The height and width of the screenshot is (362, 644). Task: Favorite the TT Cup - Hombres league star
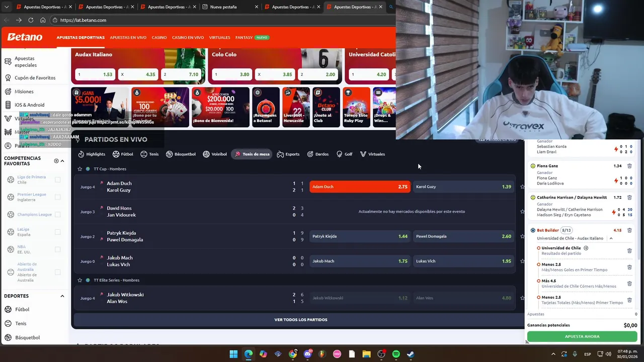tap(79, 169)
